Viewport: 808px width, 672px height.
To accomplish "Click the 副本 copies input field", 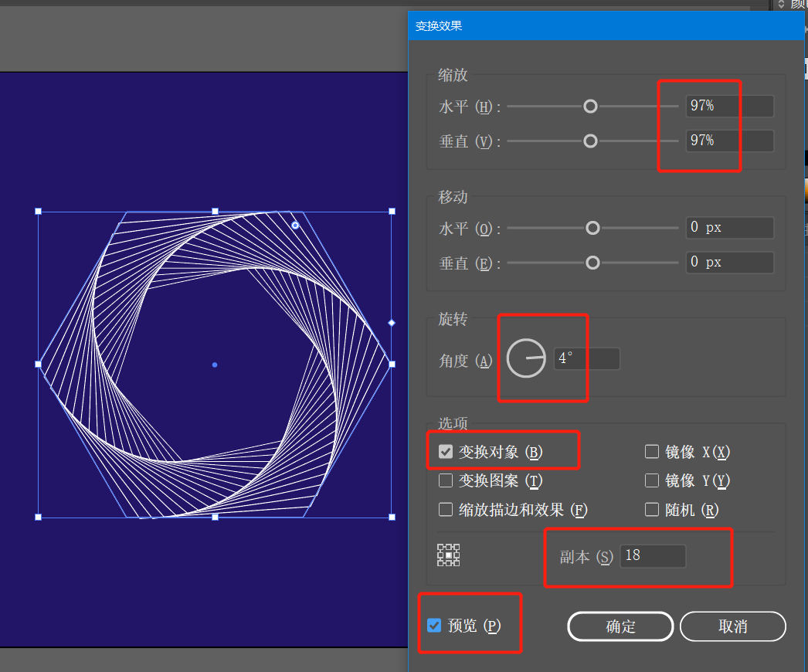I will pyautogui.click(x=653, y=555).
